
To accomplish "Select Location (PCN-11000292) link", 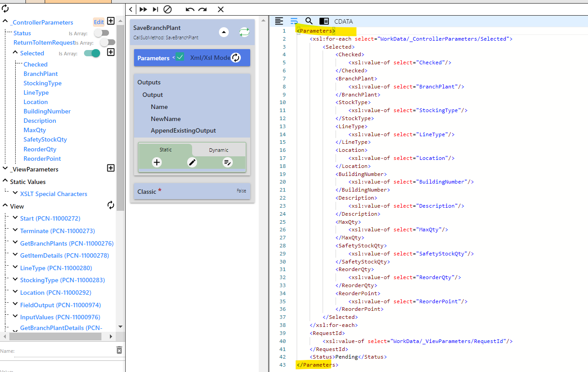I will (55, 293).
